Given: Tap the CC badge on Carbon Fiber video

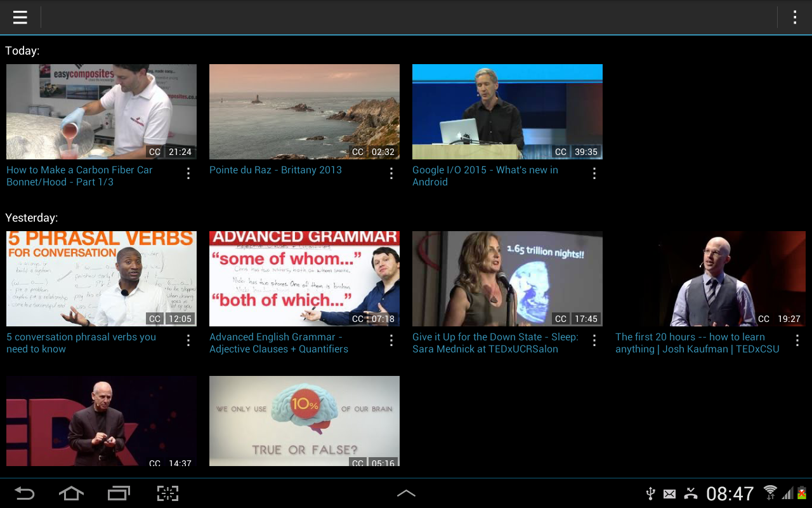Looking at the screenshot, I should (x=155, y=152).
